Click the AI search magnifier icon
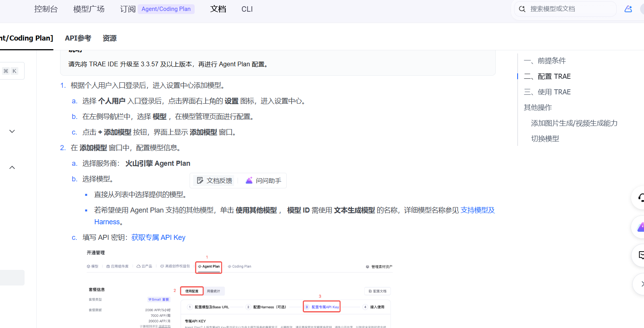Image resolution: width=644 pixels, height=328 pixels. (x=522, y=9)
